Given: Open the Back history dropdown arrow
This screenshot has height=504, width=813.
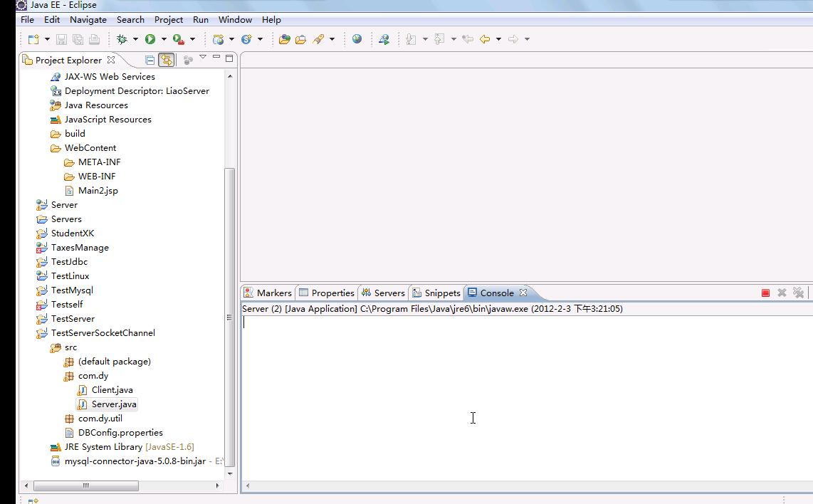Looking at the screenshot, I should tap(499, 39).
